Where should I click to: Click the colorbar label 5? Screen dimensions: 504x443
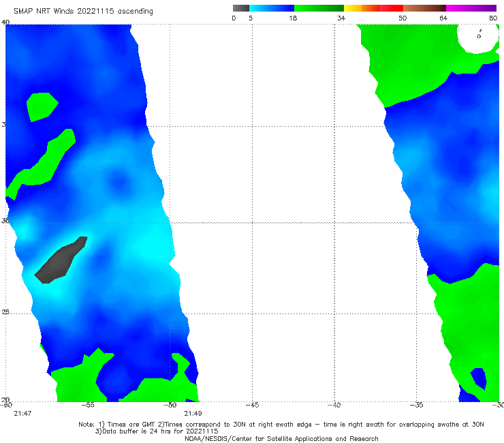[251, 18]
